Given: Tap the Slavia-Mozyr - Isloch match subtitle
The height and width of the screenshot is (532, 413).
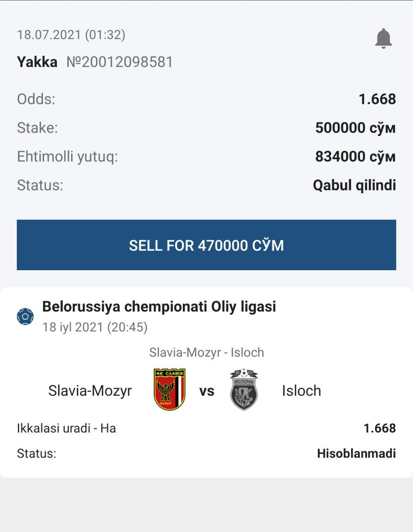Looking at the screenshot, I should pyautogui.click(x=206, y=352).
